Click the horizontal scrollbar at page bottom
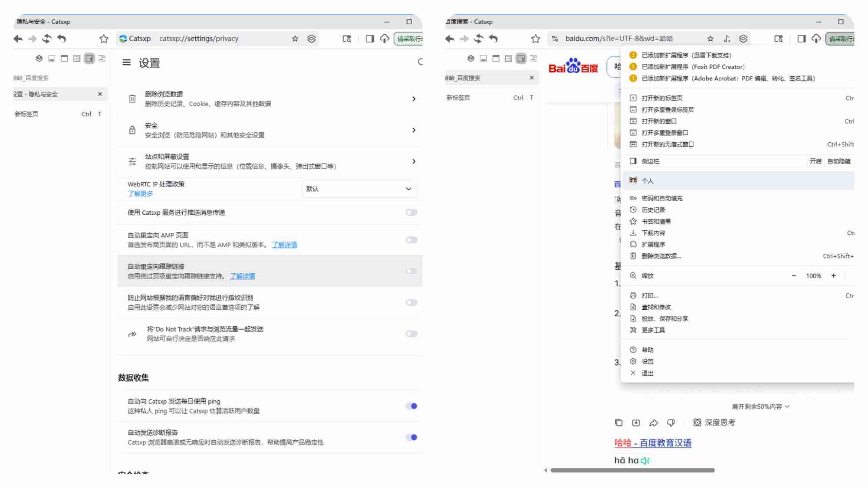The height and width of the screenshot is (488, 868). coord(632,470)
